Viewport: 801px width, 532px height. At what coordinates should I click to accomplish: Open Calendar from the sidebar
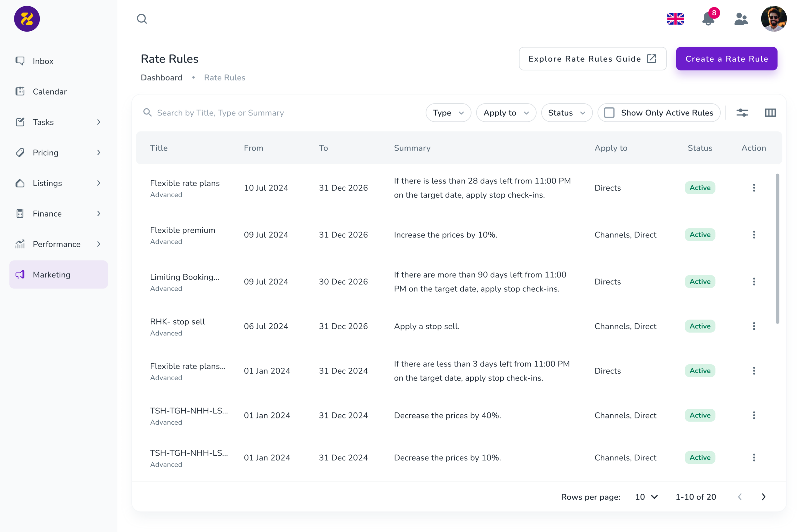tap(49, 92)
